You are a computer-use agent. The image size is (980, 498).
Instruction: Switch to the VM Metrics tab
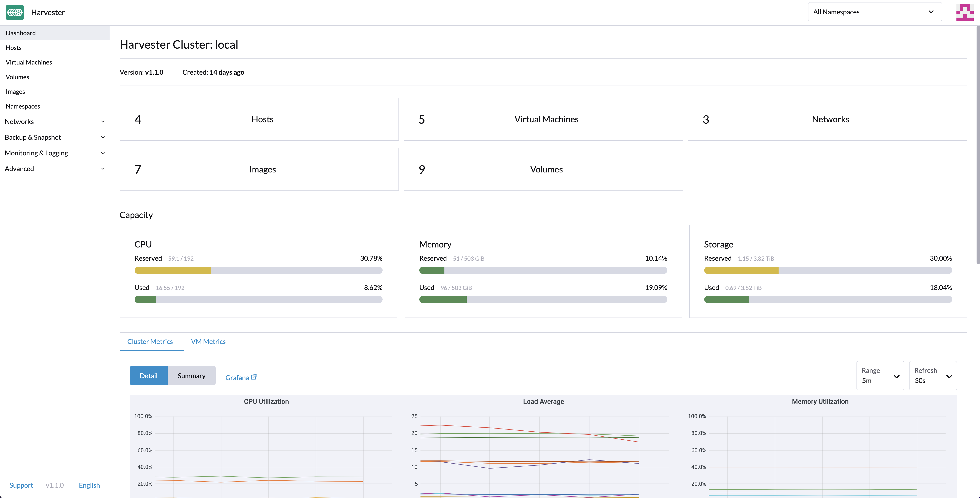tap(208, 341)
